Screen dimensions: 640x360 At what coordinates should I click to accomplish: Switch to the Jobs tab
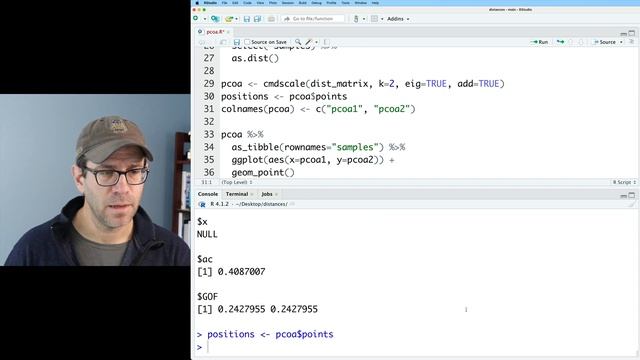[267, 194]
